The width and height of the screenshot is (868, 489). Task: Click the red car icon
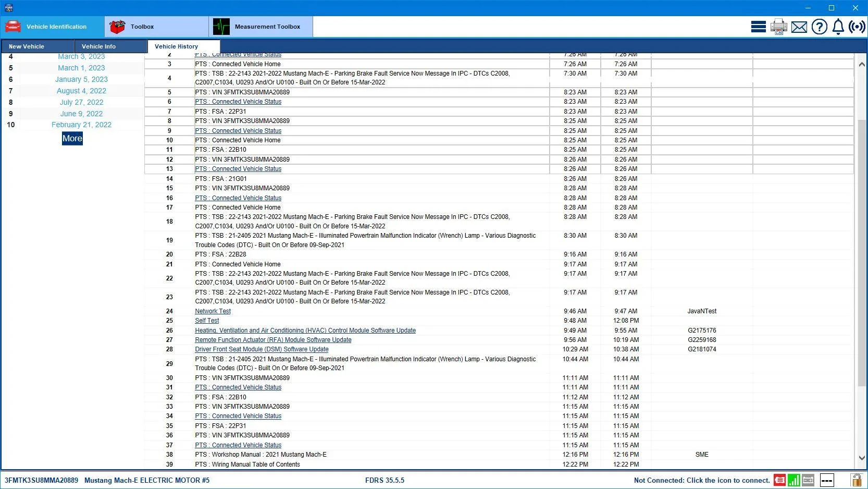(13, 27)
